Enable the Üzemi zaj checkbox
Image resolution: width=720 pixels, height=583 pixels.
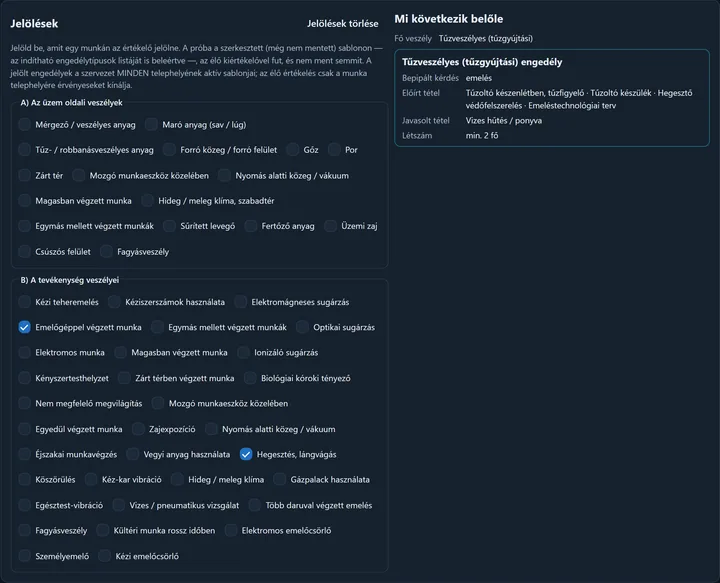click(x=331, y=226)
